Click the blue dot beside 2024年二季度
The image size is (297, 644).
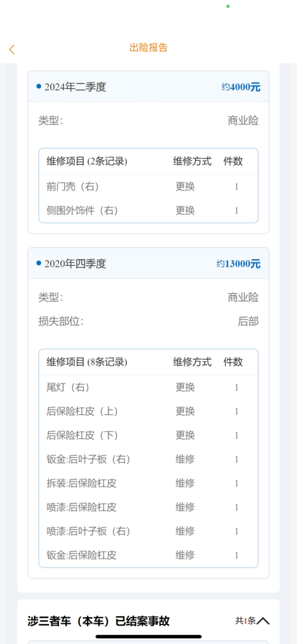point(39,86)
